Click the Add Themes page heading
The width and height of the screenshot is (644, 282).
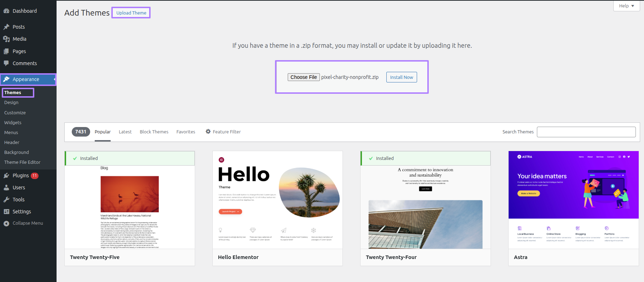[87, 13]
